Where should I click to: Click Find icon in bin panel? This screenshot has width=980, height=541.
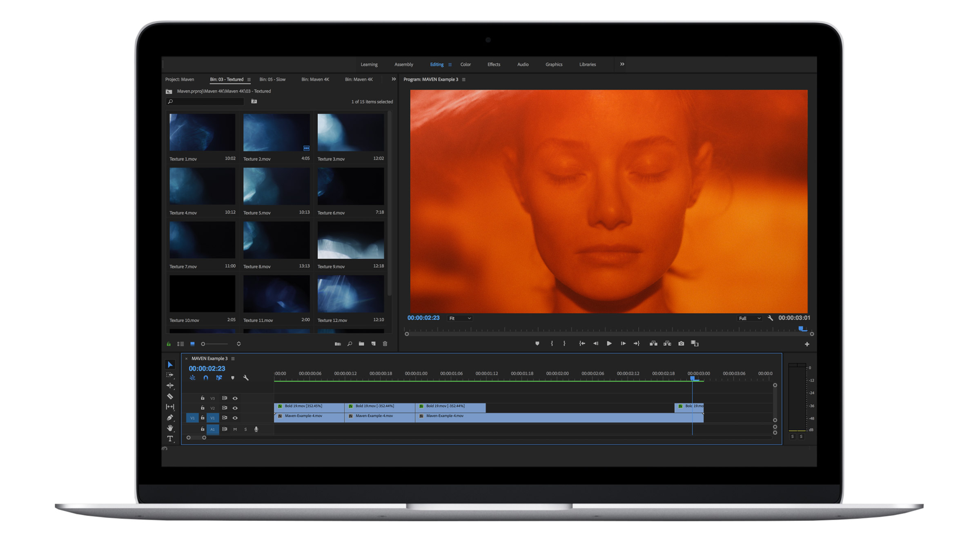coord(350,344)
